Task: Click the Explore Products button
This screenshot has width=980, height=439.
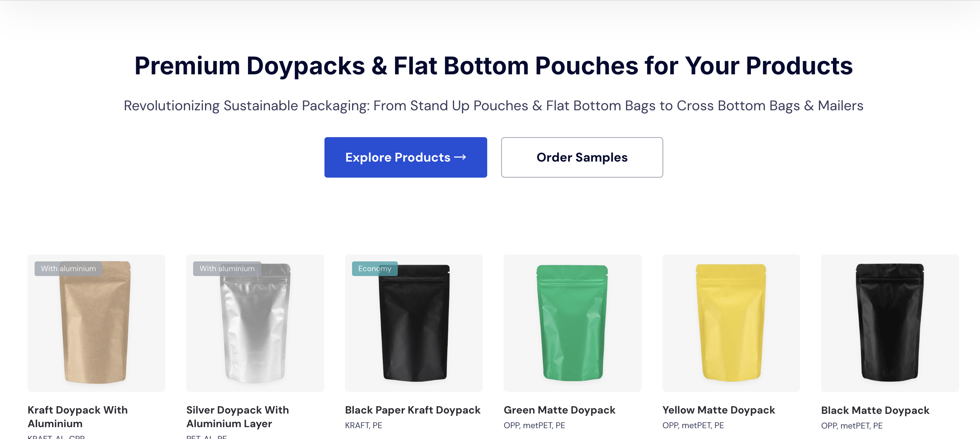Action: coord(405,157)
